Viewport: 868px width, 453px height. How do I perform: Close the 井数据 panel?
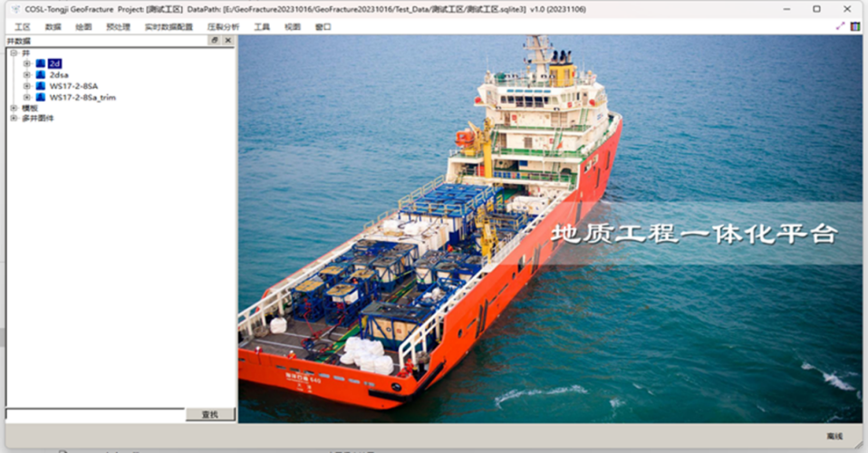[227, 41]
